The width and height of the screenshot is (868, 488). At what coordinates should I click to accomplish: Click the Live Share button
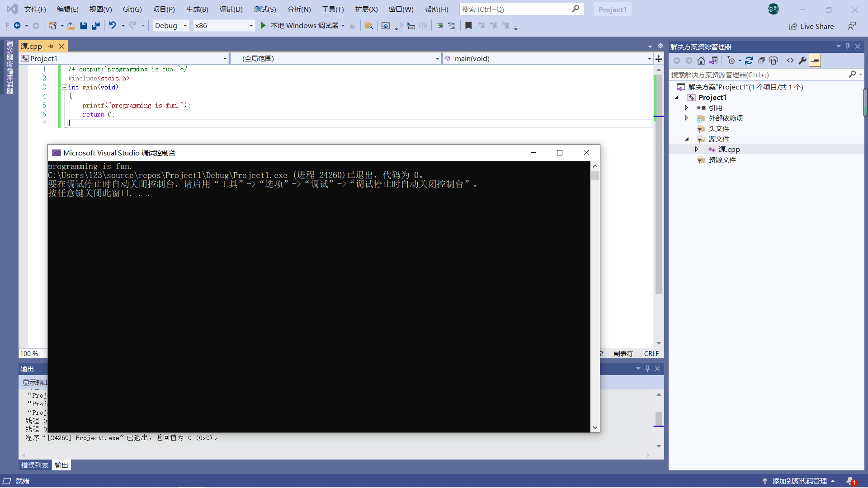[811, 27]
